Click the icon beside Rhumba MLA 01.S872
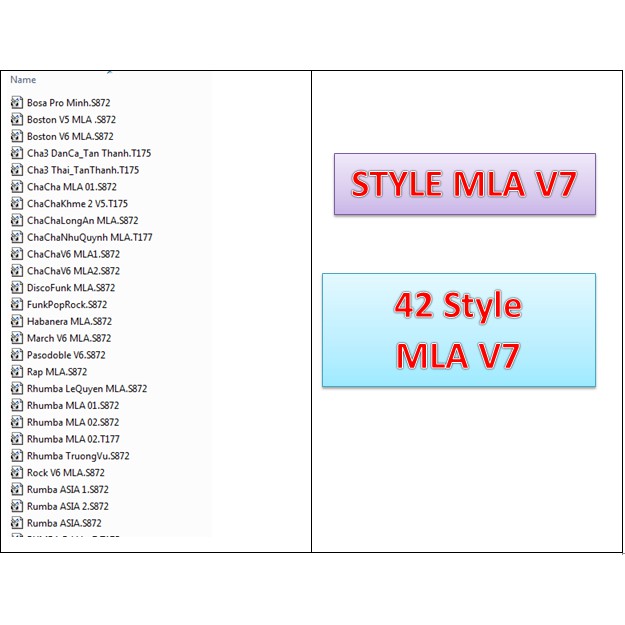 [17, 405]
